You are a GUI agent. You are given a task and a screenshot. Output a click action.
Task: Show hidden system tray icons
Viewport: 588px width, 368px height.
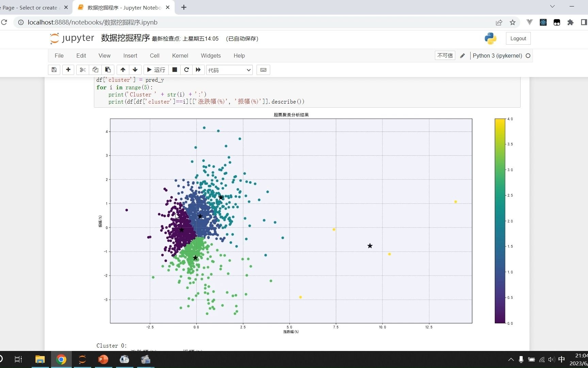pyautogui.click(x=511, y=359)
